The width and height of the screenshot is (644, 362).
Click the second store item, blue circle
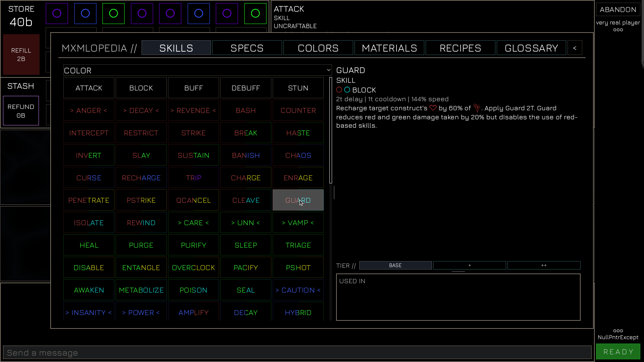pyautogui.click(x=85, y=13)
